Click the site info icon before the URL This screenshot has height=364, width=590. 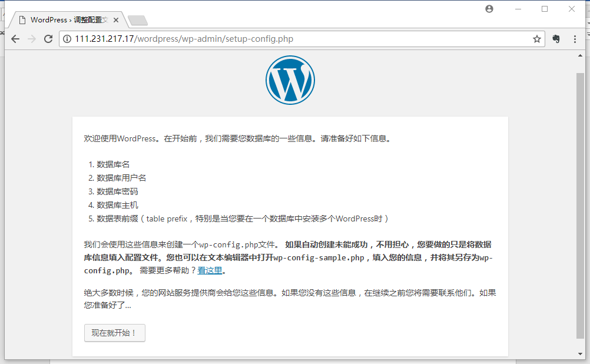click(x=68, y=39)
